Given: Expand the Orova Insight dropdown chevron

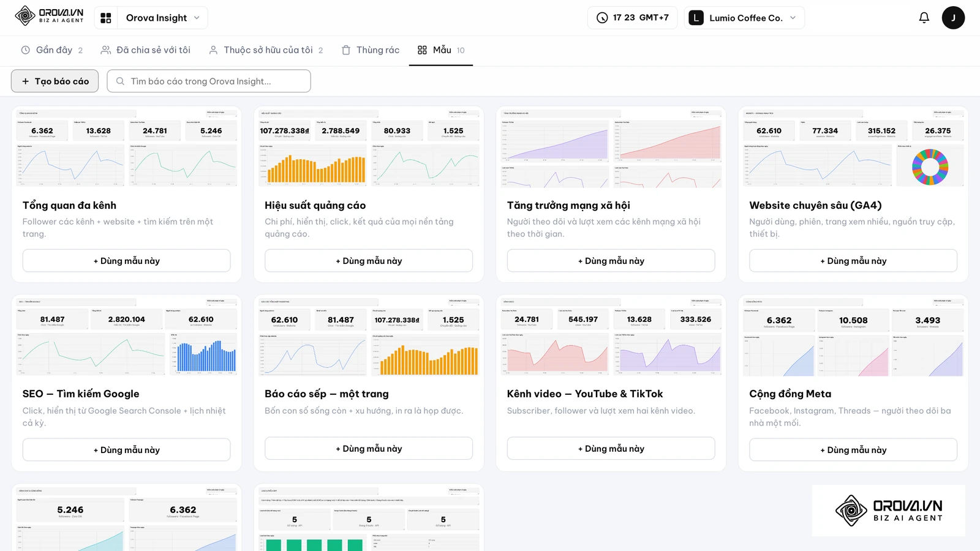Looking at the screenshot, I should [x=197, y=18].
